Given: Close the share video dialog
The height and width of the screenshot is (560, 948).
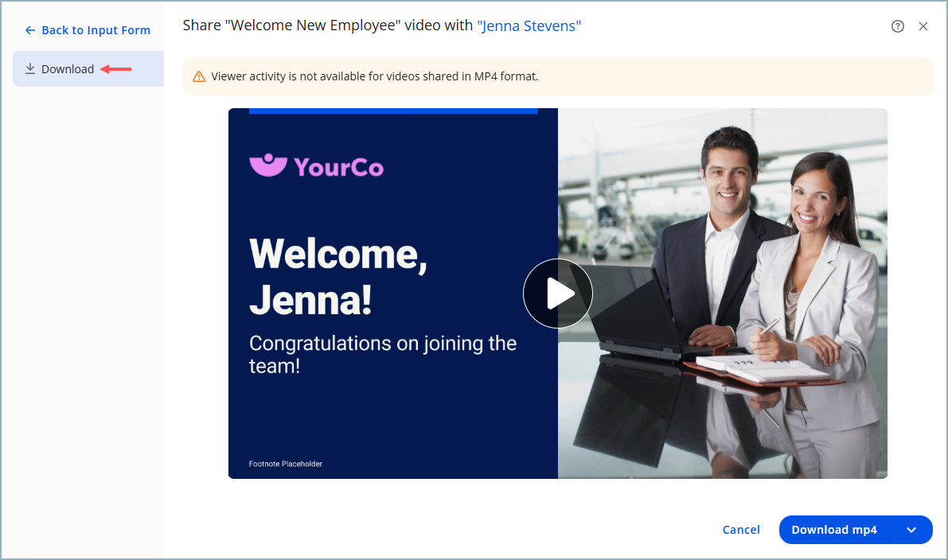Looking at the screenshot, I should tap(923, 26).
